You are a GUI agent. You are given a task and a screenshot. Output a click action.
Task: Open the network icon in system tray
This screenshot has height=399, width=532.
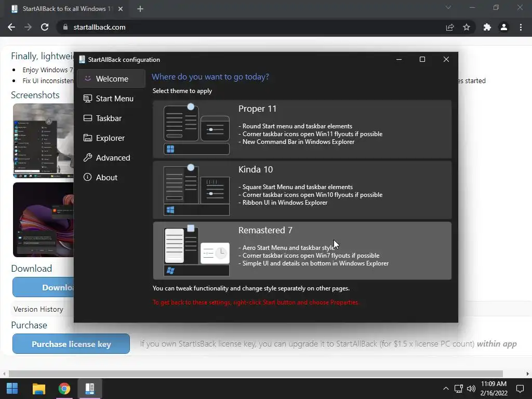pos(459,389)
